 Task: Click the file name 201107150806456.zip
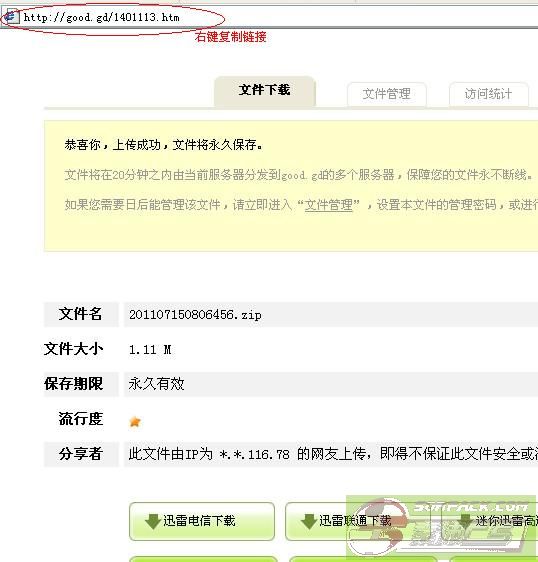[x=195, y=315]
